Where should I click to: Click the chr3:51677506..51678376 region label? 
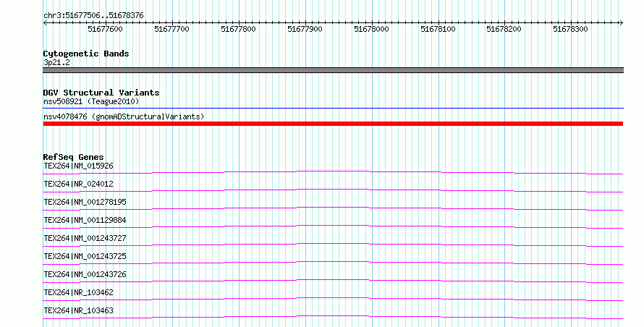(x=93, y=15)
